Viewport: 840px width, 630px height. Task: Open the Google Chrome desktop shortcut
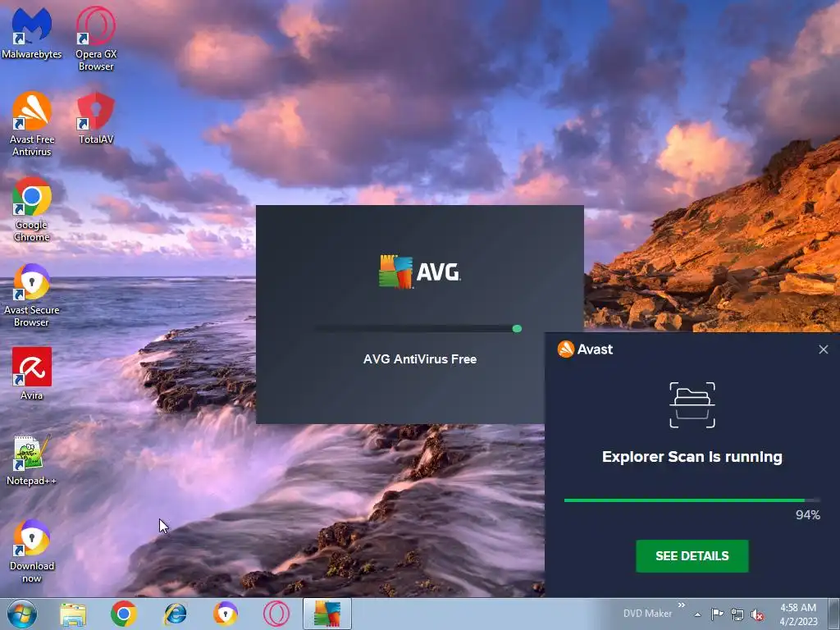click(x=32, y=209)
